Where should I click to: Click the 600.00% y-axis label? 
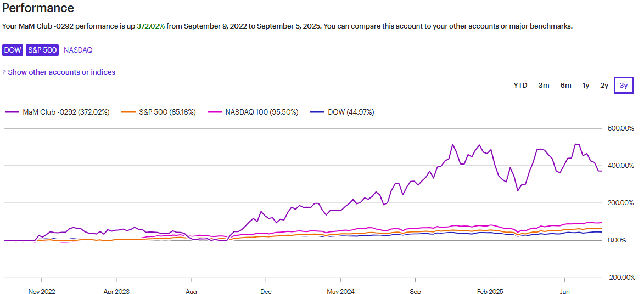620,128
